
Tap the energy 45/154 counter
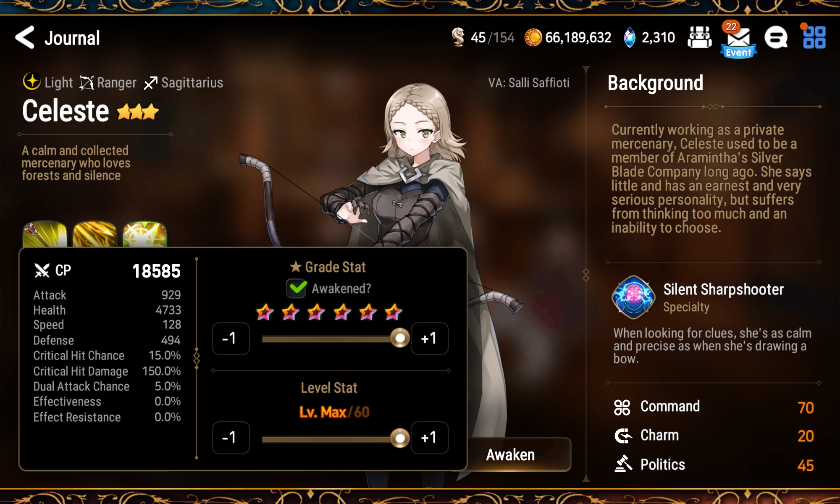coord(483,37)
